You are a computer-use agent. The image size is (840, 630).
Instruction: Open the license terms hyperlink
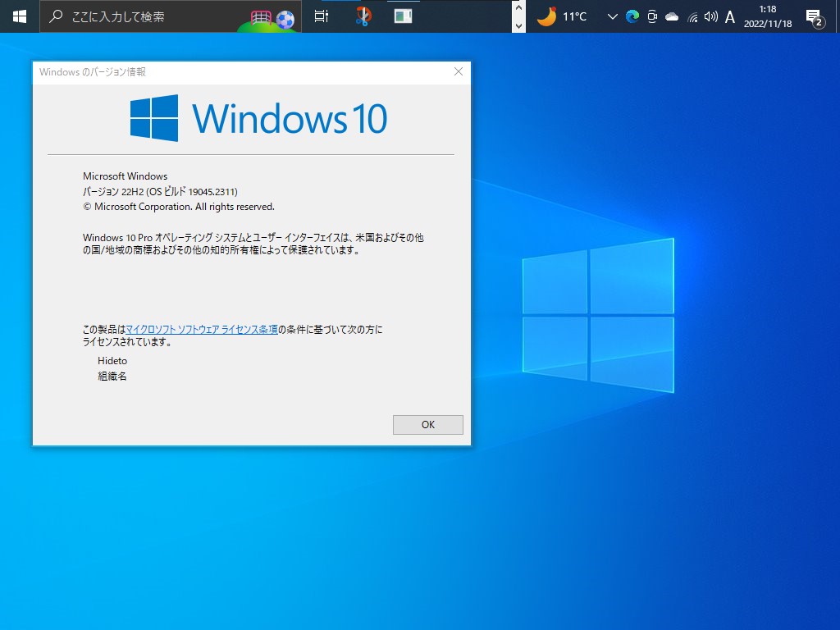click(x=201, y=330)
